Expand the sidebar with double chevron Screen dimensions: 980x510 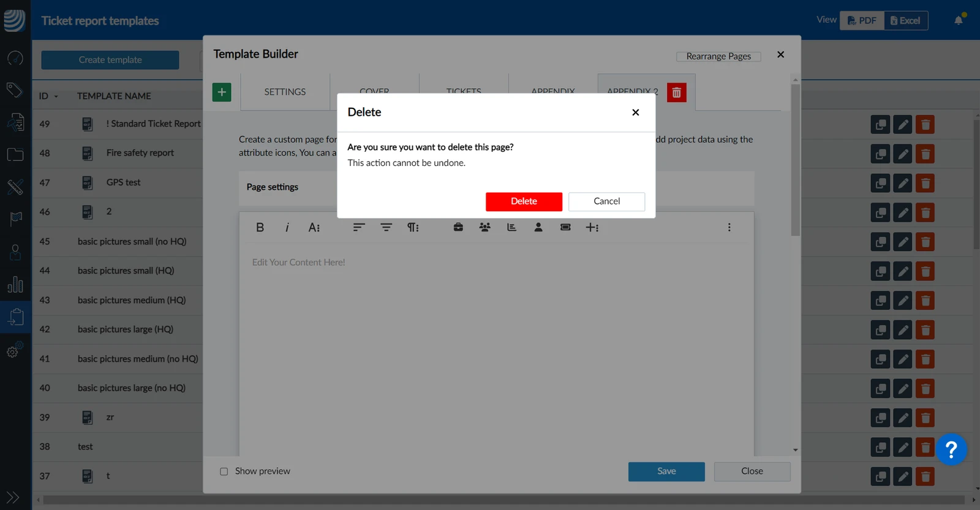point(13,497)
